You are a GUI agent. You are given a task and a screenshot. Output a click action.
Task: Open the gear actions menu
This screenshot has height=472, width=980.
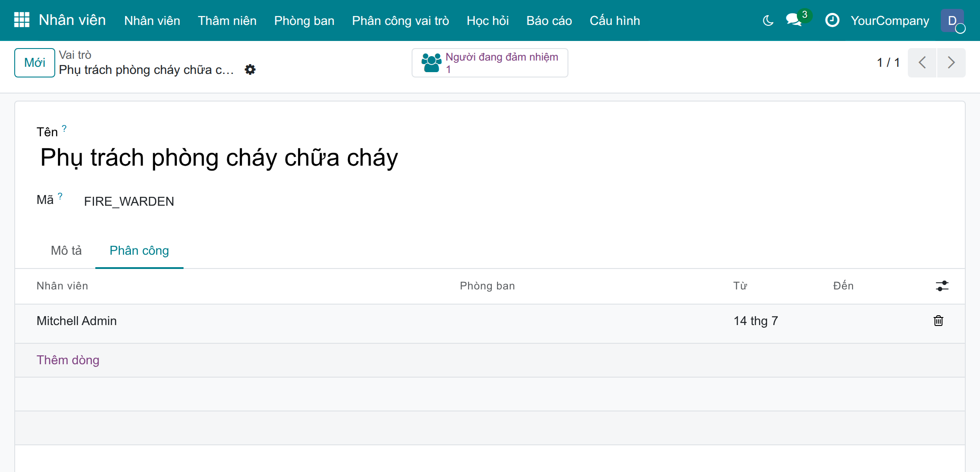(250, 69)
